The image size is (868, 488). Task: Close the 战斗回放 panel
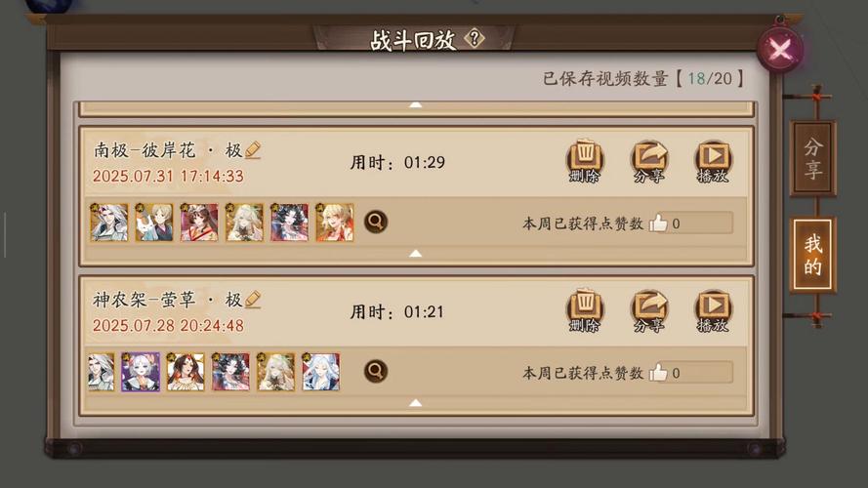tap(780, 51)
